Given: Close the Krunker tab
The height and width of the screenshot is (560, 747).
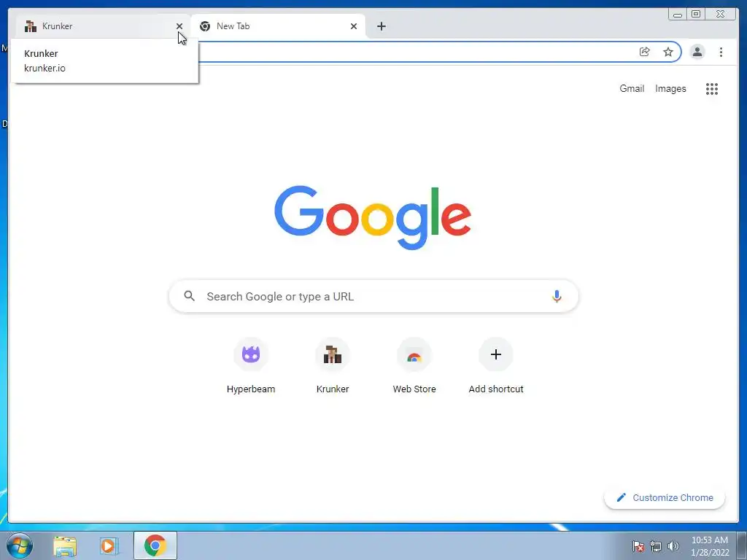Looking at the screenshot, I should coord(179,26).
